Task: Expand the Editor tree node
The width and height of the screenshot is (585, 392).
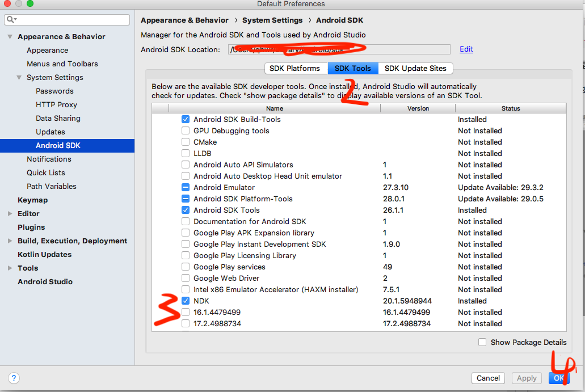Action: (10, 214)
